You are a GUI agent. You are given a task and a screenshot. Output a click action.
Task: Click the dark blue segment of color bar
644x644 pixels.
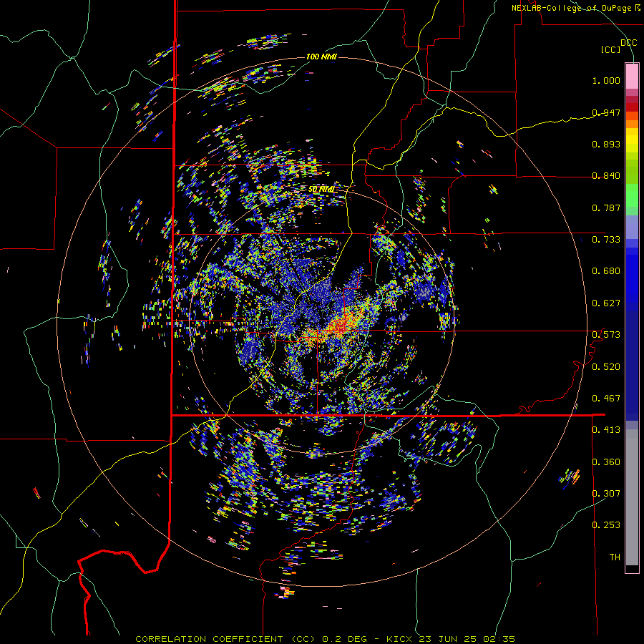tap(632, 366)
